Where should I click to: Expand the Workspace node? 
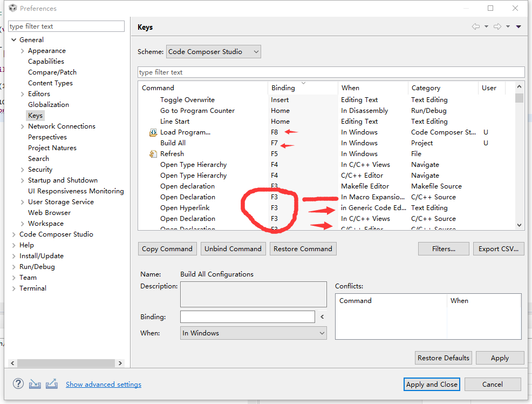click(x=23, y=224)
